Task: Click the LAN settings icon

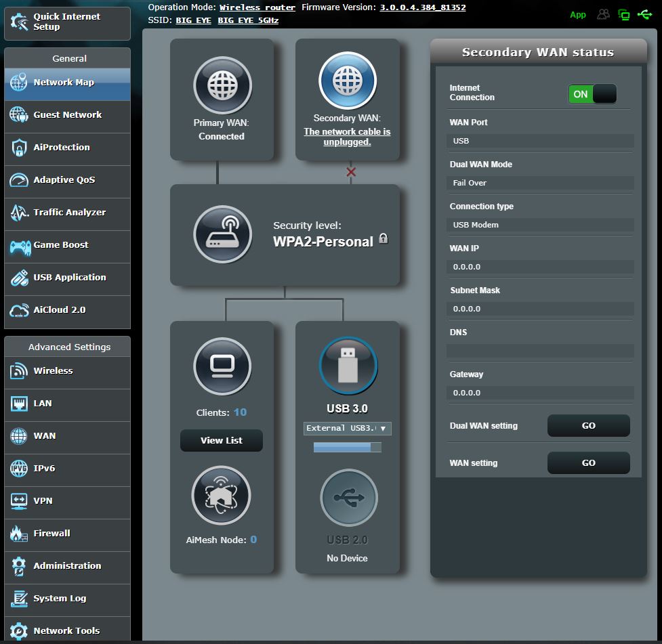Action: coord(19,404)
